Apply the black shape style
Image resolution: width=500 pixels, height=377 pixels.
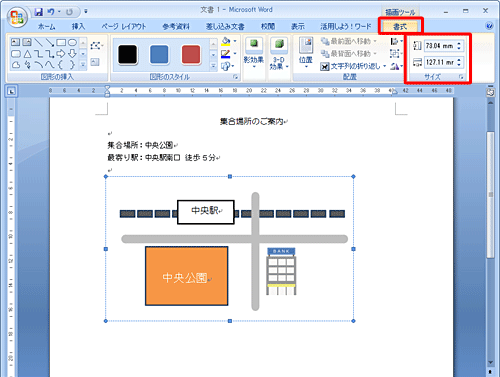click(127, 54)
